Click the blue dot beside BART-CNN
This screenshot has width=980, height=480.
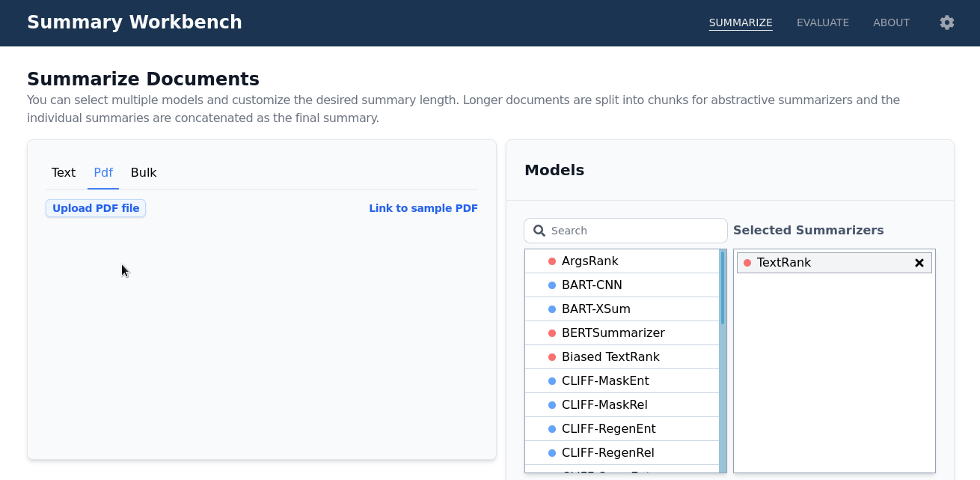[x=552, y=285]
